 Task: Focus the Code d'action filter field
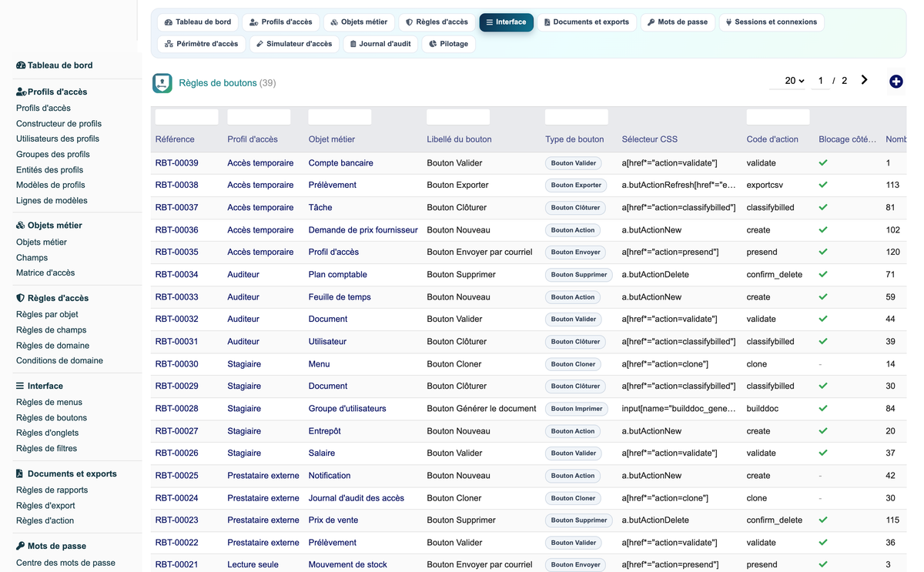point(778,117)
